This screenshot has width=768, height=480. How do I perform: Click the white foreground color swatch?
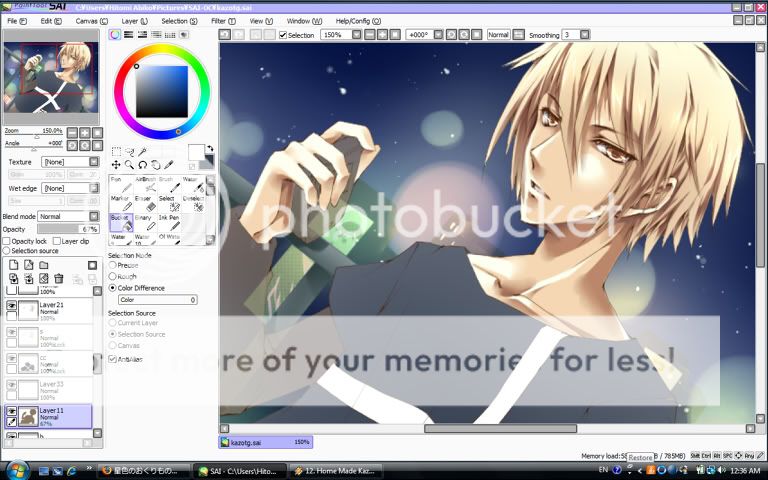pyautogui.click(x=196, y=152)
